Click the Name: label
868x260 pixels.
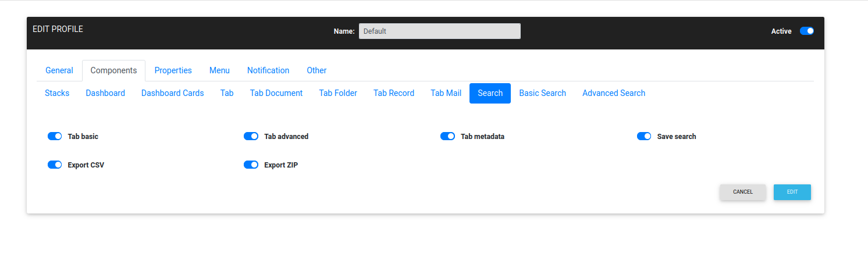click(344, 31)
